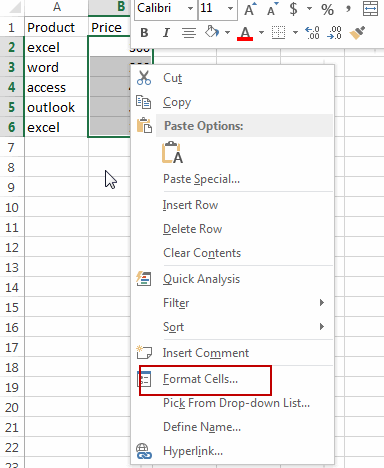Viewport: 384px width, 468px height.
Task: Click the word cell in column A
Action: (56, 67)
